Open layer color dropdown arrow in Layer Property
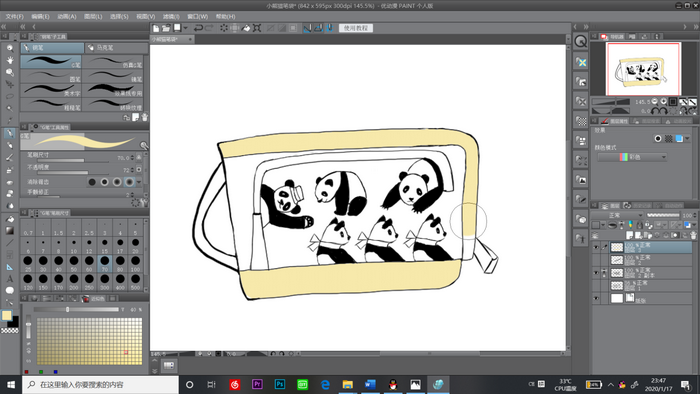 point(687,139)
